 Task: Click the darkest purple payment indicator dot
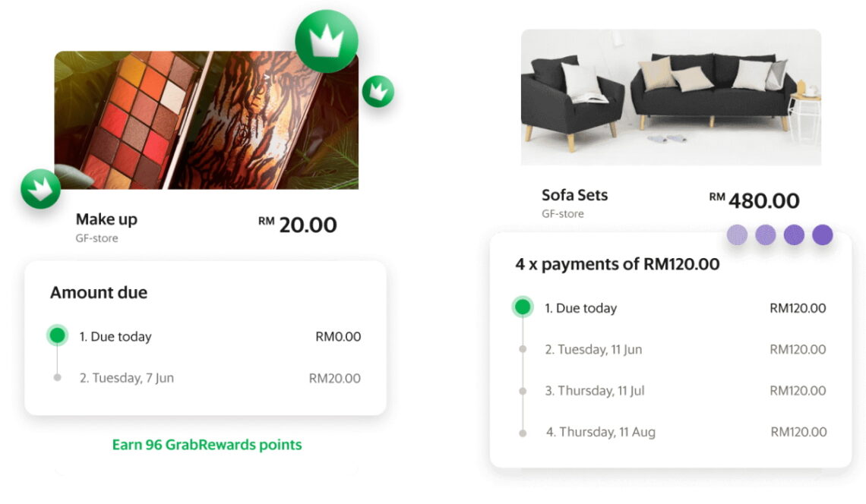coord(821,235)
